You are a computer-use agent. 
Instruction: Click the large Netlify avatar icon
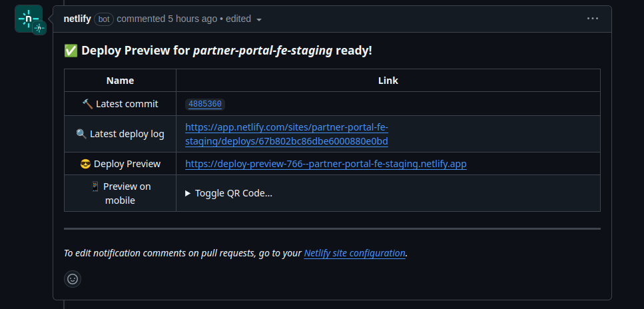click(28, 18)
